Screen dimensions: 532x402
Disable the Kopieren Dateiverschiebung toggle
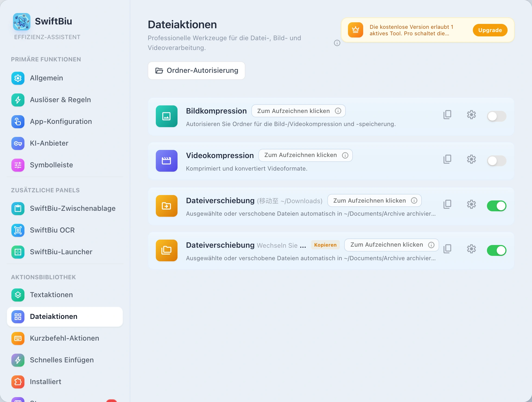click(496, 250)
